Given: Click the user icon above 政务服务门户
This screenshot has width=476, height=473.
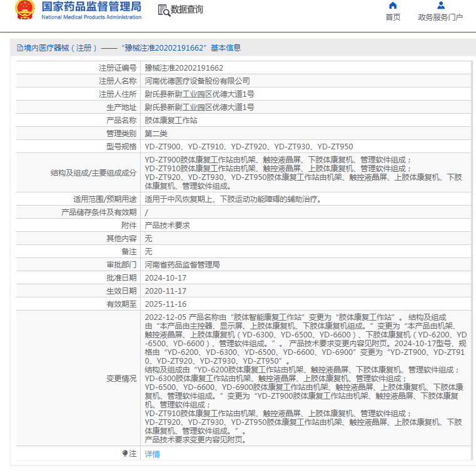Looking at the screenshot, I should (x=441, y=5).
